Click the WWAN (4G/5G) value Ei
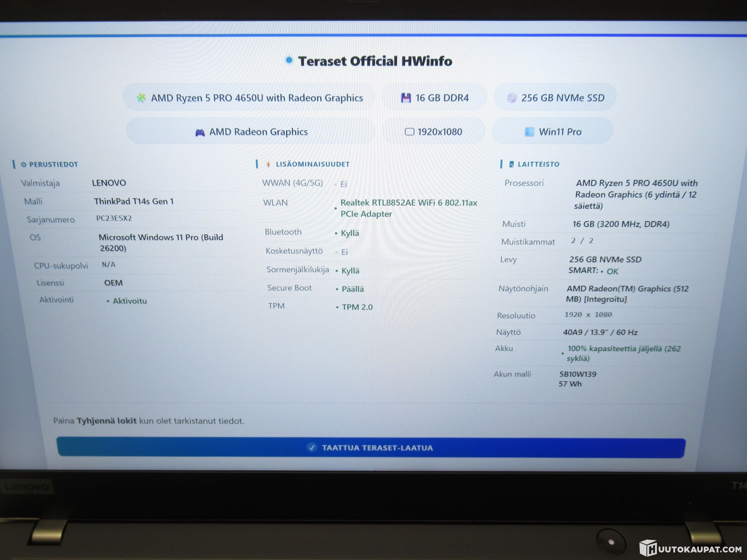Image resolution: width=747 pixels, height=560 pixels. coord(344,184)
